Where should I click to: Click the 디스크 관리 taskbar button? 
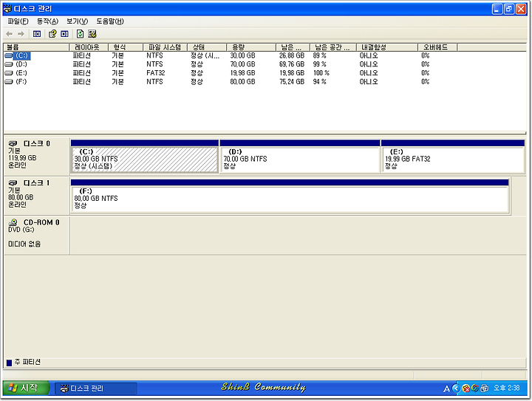95,388
